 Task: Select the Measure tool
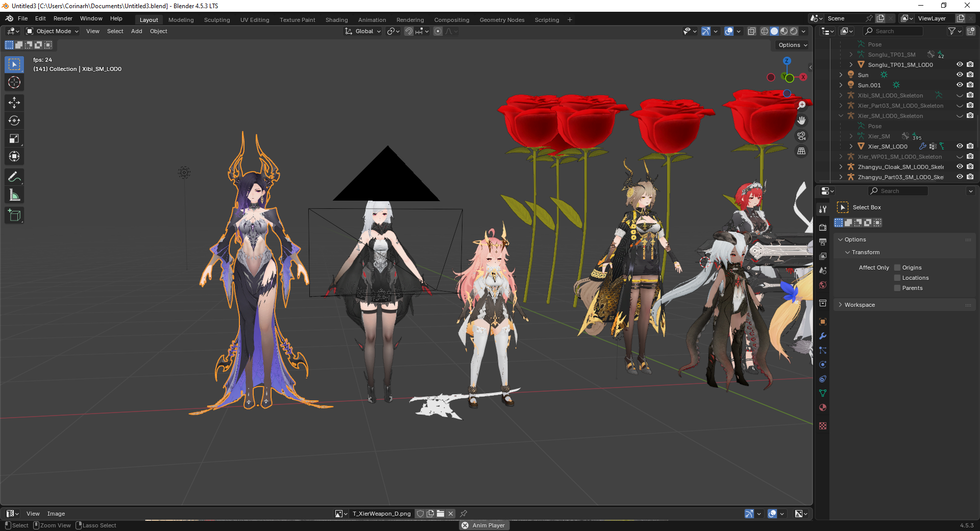(14, 195)
